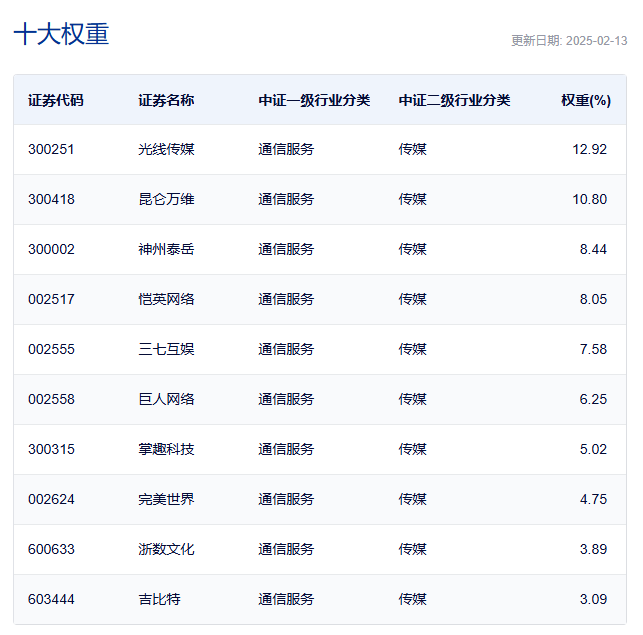This screenshot has height=635, width=643.
Task: Select the 浙数文化 name cell
Action: click(x=166, y=550)
